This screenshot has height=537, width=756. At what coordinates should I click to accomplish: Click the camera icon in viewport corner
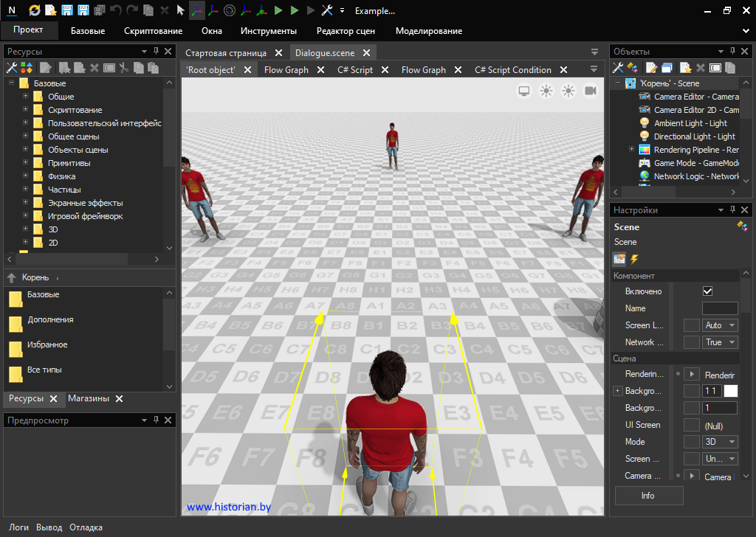coord(591,91)
